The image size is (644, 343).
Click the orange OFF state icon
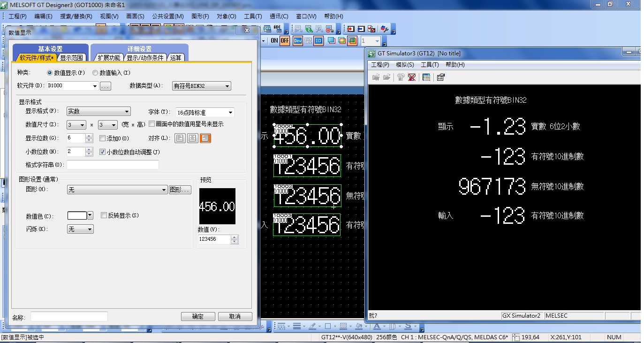pos(285,41)
